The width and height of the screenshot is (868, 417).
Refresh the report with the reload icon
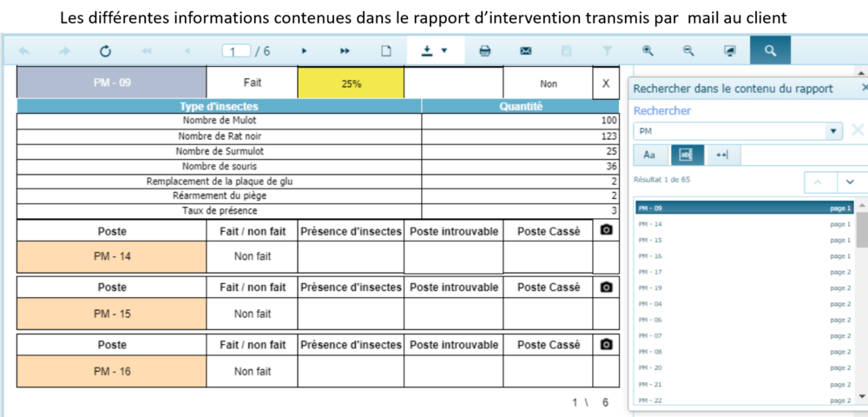click(x=105, y=51)
